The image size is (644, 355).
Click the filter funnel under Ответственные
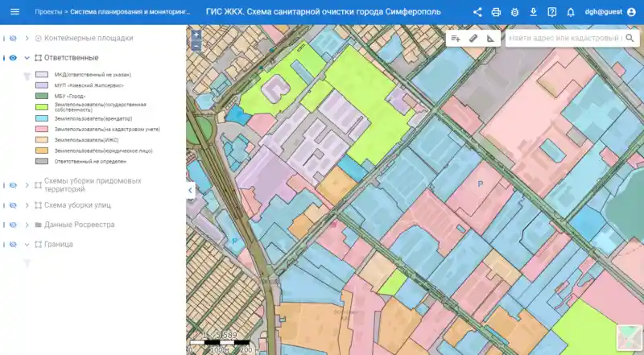tap(27, 76)
